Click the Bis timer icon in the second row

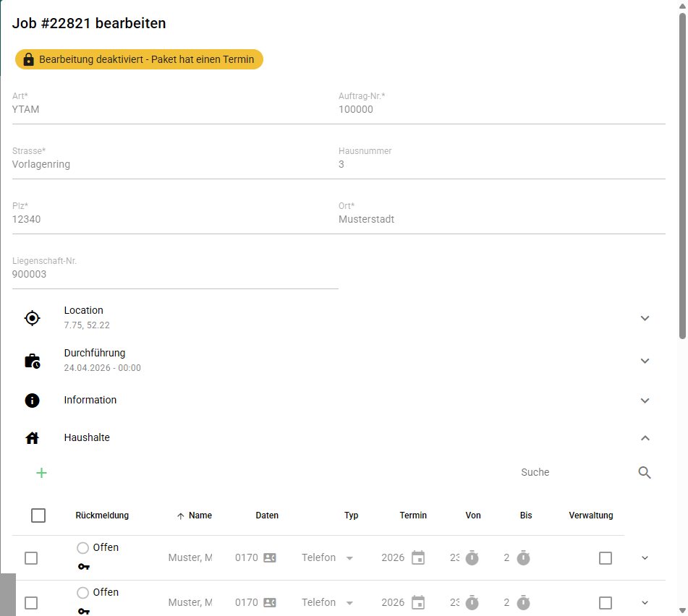(x=523, y=602)
